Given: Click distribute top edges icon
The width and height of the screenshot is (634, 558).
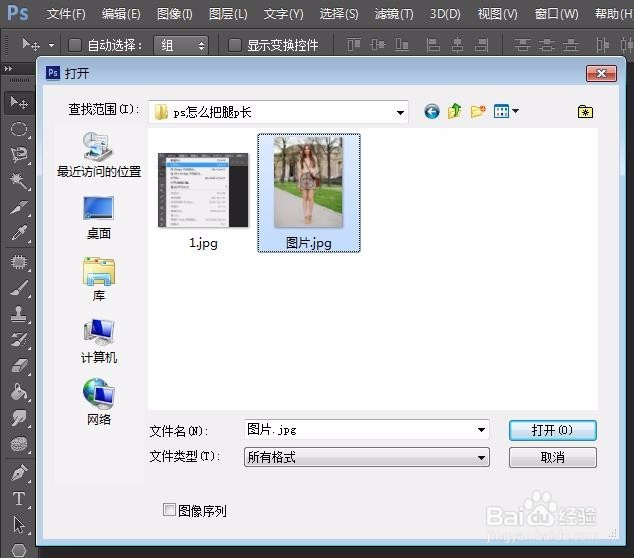Looking at the screenshot, I should point(522,44).
